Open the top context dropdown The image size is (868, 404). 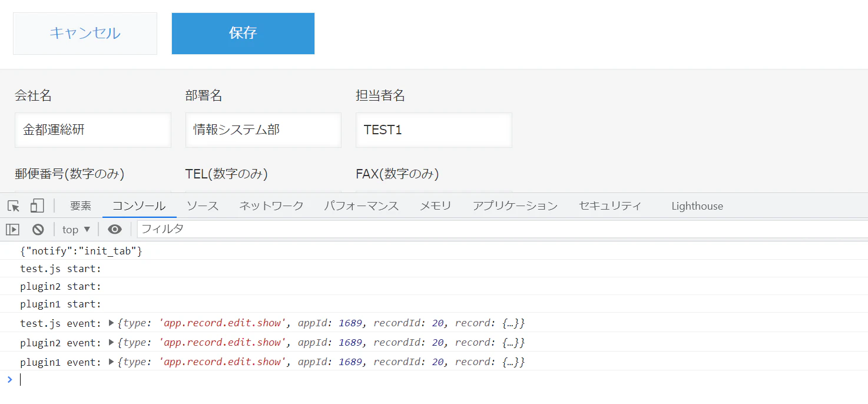click(x=76, y=229)
